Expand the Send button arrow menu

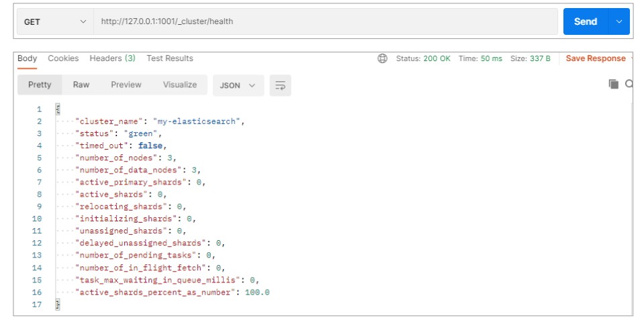[x=618, y=21]
